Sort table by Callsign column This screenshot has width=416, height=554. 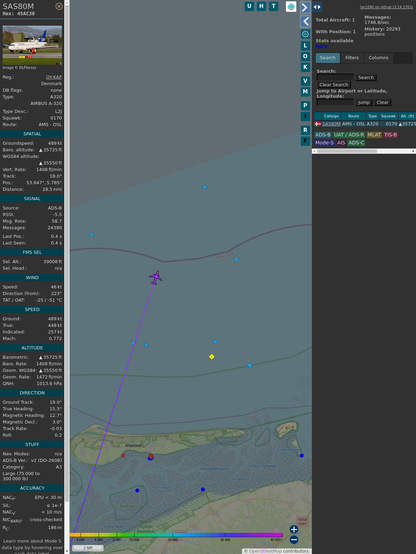click(331, 116)
